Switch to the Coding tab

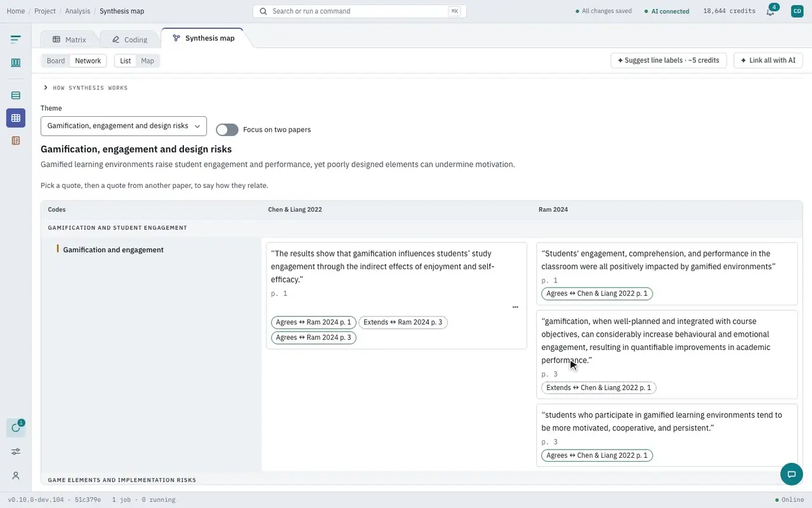[129, 39]
